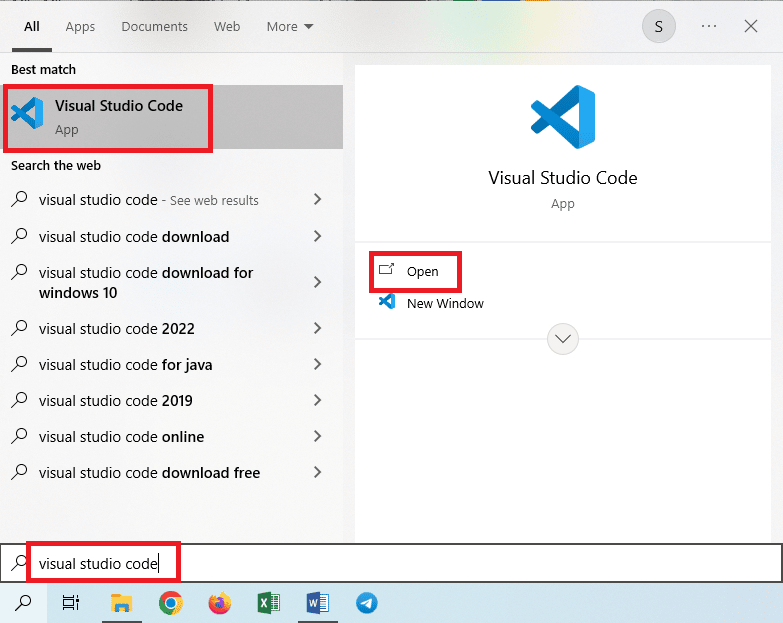Open Excel from the taskbar
The image size is (783, 623).
[269, 603]
